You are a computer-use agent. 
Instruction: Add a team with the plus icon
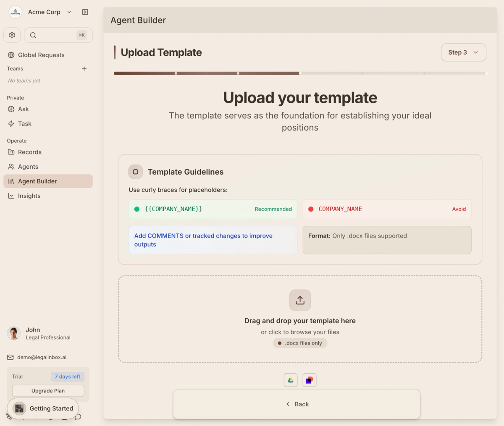tap(84, 68)
